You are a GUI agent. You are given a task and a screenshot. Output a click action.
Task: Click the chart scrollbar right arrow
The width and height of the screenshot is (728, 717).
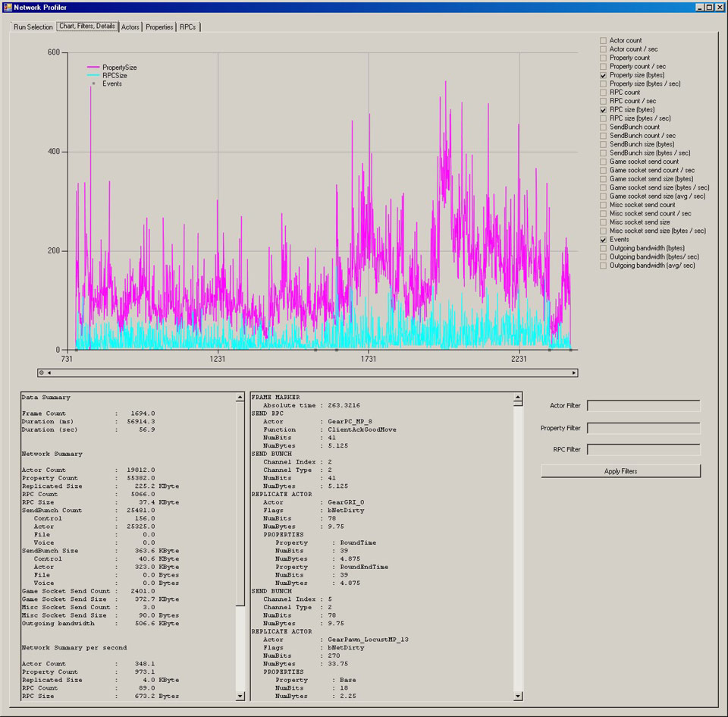pyautogui.click(x=574, y=373)
